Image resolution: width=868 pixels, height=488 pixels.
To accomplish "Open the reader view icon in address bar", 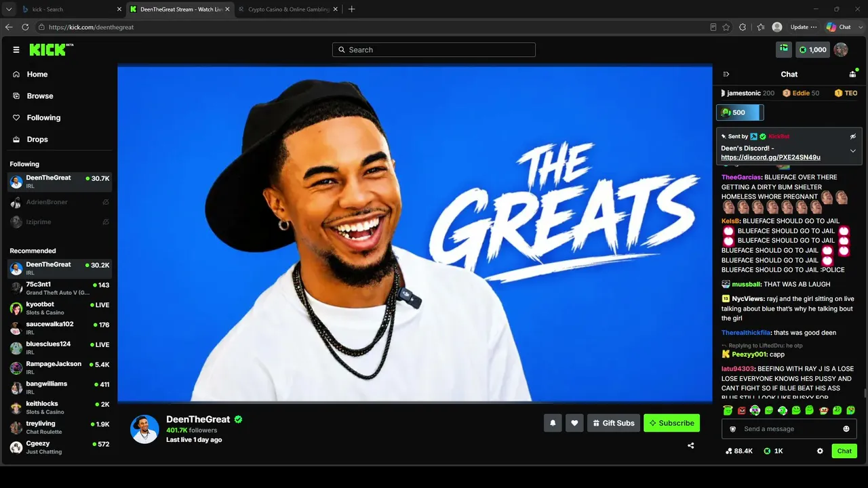I will [x=713, y=27].
